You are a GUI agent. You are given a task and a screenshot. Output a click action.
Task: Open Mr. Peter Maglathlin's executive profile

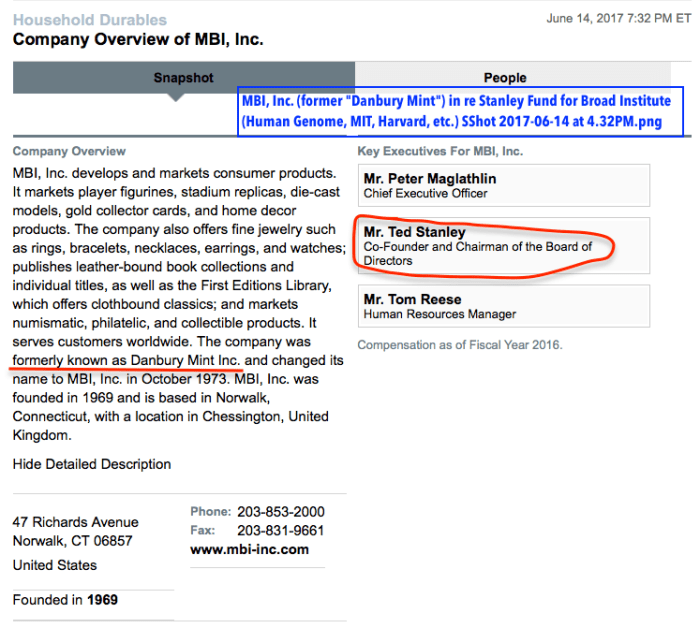[429, 179]
